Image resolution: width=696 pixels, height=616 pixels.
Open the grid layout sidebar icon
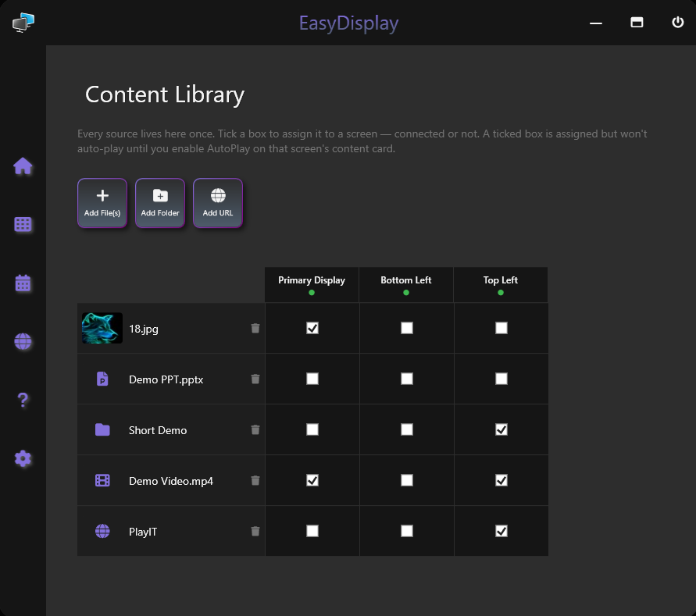pos(23,225)
